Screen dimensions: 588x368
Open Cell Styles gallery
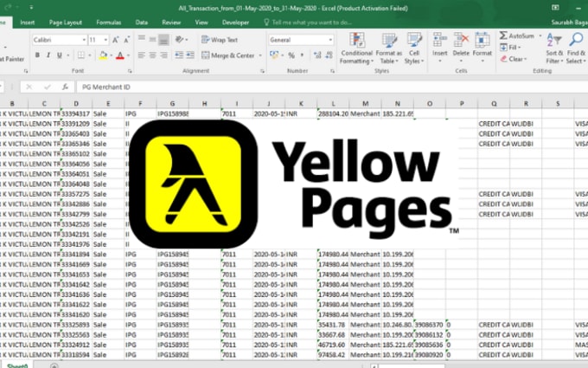[414, 48]
